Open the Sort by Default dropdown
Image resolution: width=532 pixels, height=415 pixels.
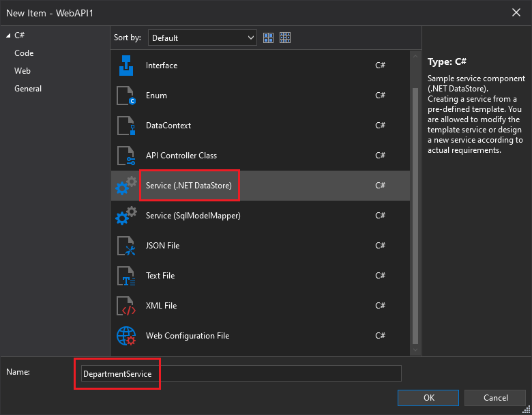203,38
